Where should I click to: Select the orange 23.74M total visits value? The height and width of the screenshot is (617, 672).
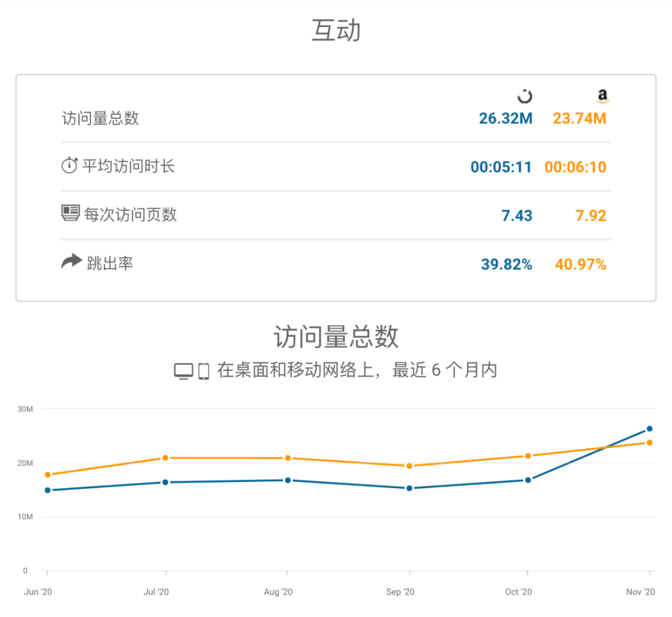click(x=579, y=118)
